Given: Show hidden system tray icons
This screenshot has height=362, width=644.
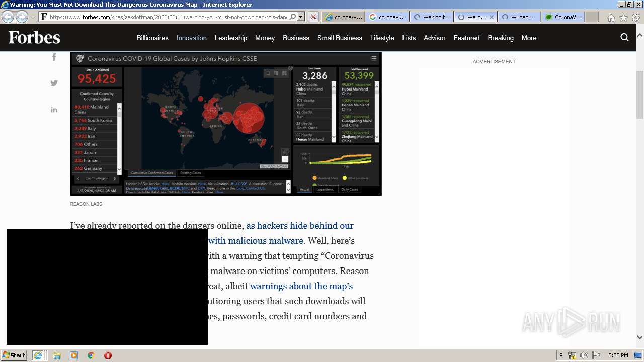Looking at the screenshot, I should coord(561,355).
